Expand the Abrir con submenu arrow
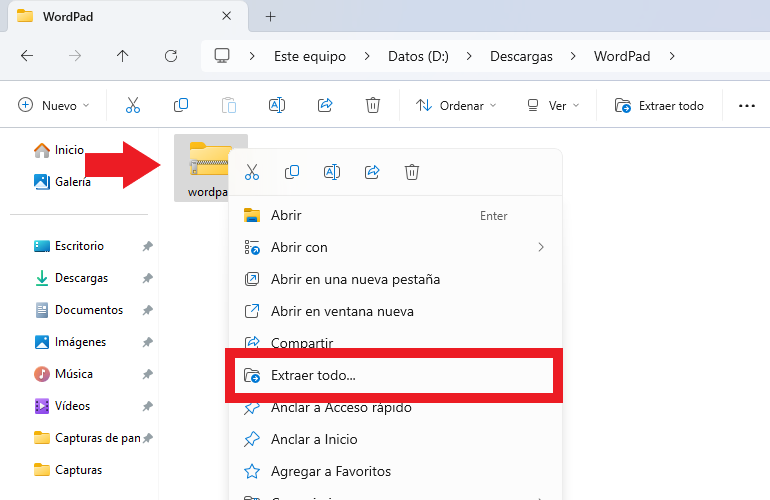Image resolution: width=770 pixels, height=500 pixels. [541, 247]
